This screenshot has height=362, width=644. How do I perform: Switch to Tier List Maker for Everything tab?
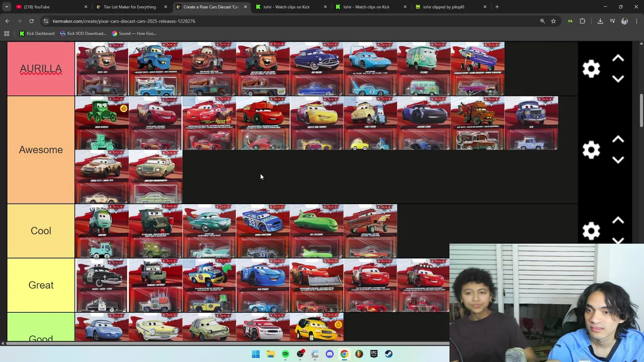132,7
